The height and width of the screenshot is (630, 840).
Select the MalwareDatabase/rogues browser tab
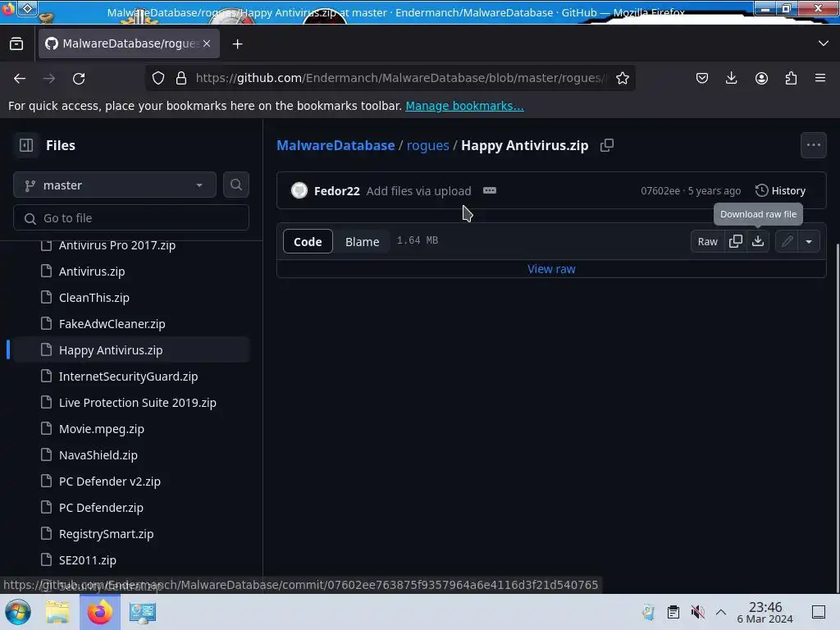(x=129, y=43)
